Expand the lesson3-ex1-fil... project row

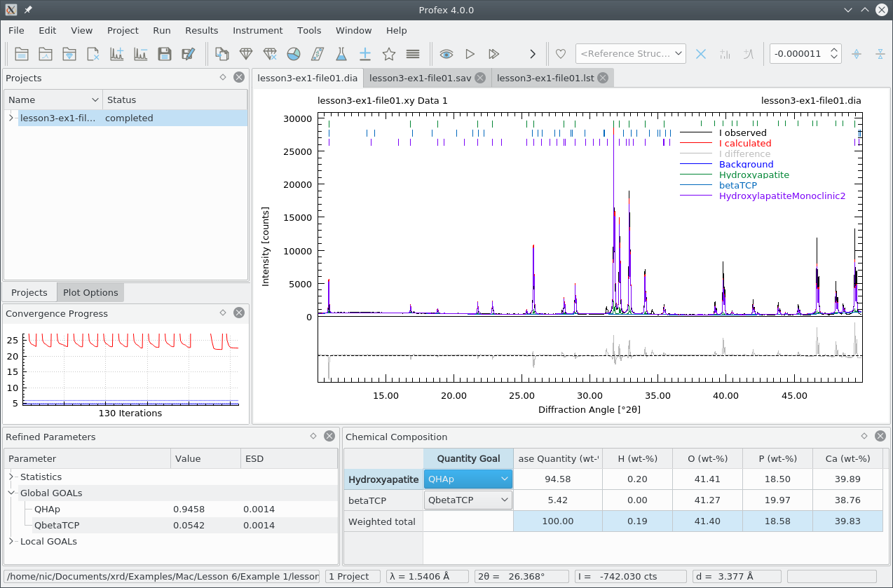coord(11,118)
